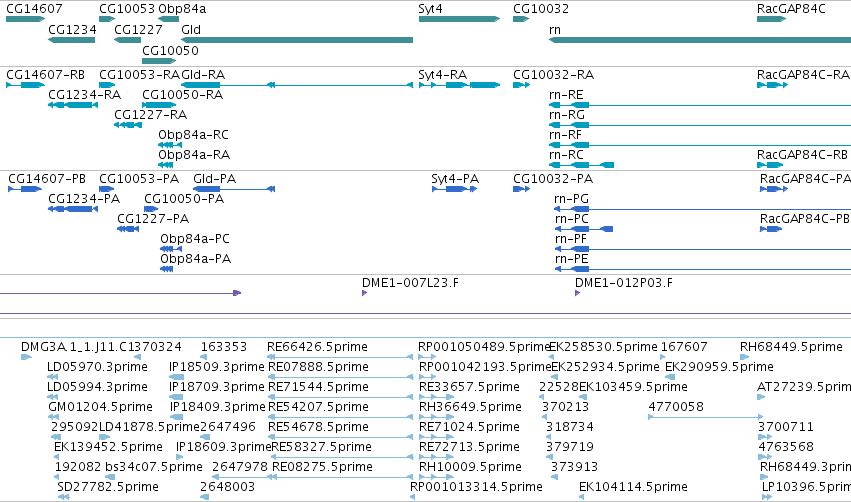Select EST label bs34c07.5prime
Image resolution: width=851 pixels, height=502 pixels.
(154, 467)
